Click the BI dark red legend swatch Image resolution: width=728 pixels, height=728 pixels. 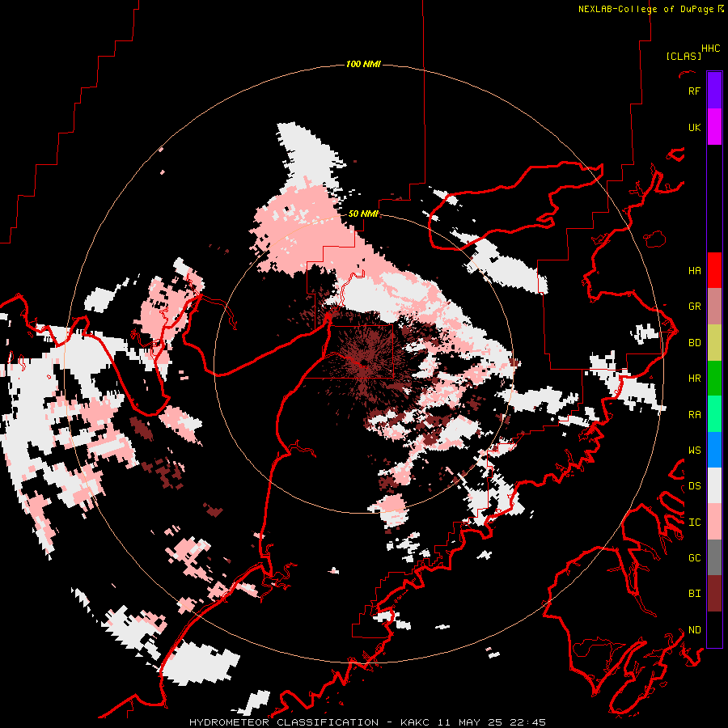click(x=714, y=594)
